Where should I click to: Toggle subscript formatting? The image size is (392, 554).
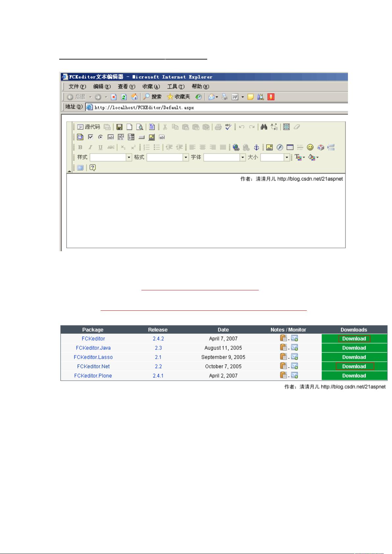[x=123, y=147]
